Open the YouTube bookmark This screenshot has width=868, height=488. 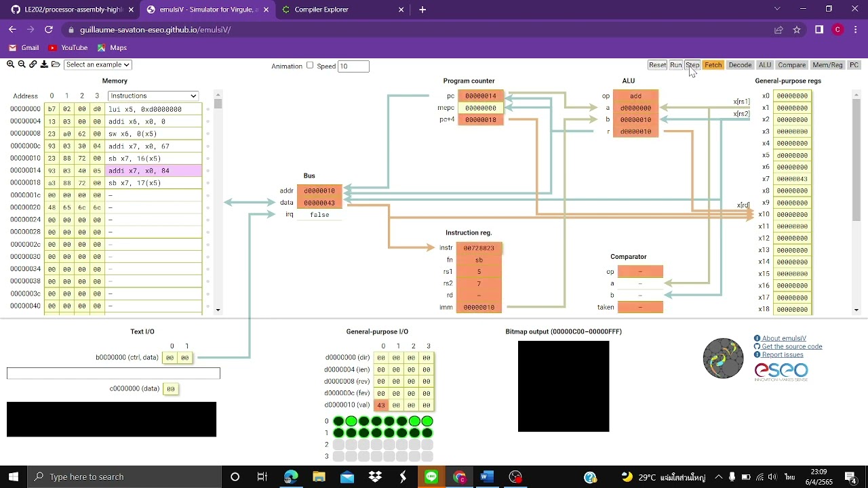[68, 47]
